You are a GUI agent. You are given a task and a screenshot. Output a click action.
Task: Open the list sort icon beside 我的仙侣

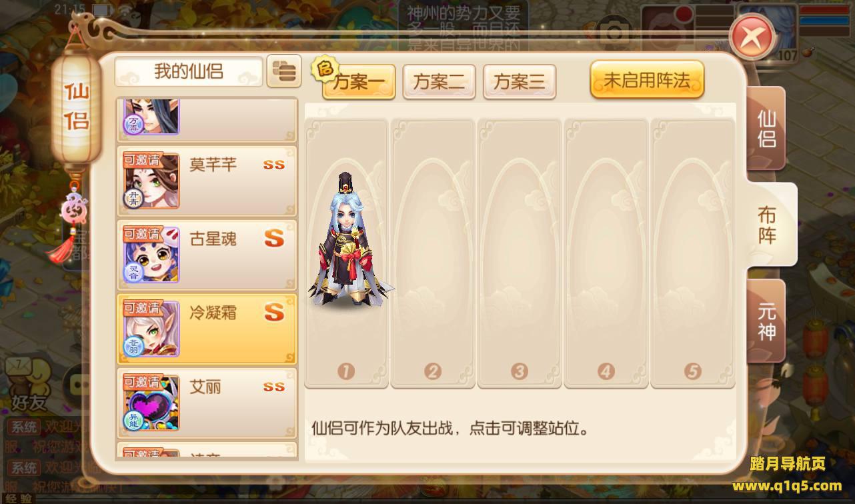[284, 71]
